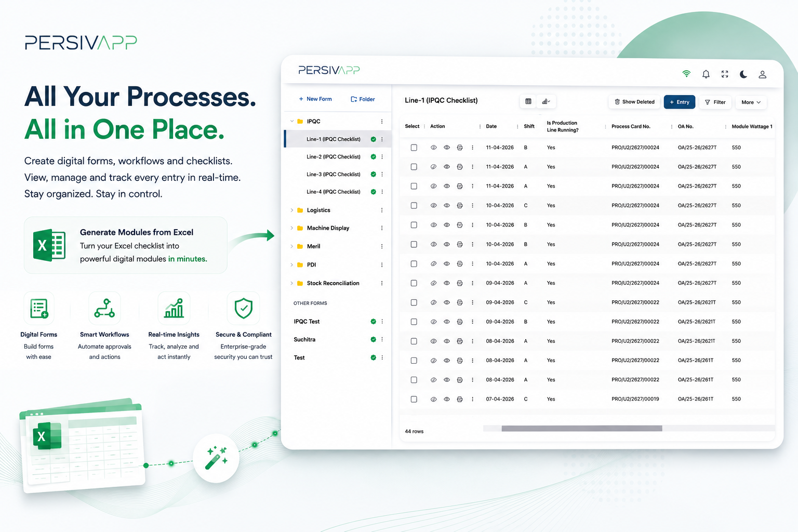Print the 07-04-2026 shift C entry
Screen dimensions: 798x532
pyautogui.click(x=460, y=400)
